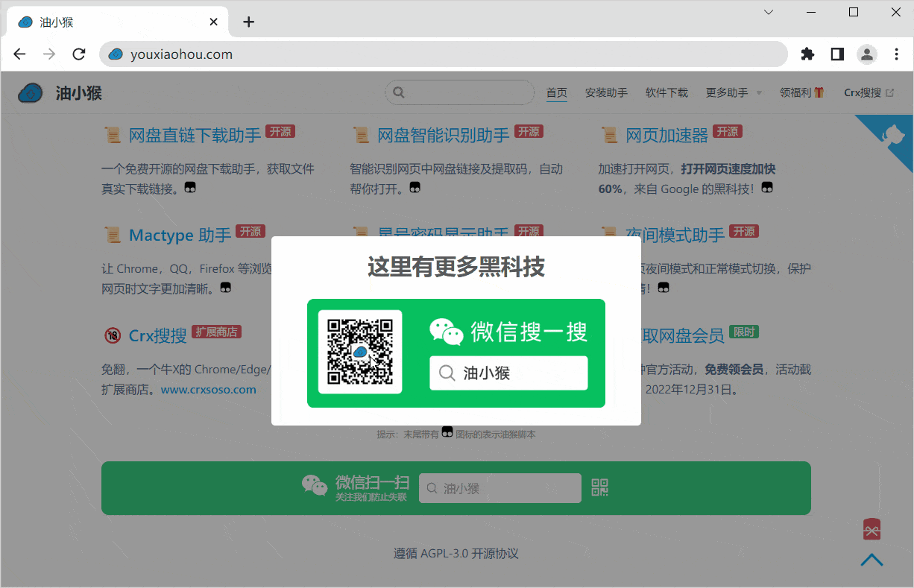Open 网盘智能识别助手 link

444,135
